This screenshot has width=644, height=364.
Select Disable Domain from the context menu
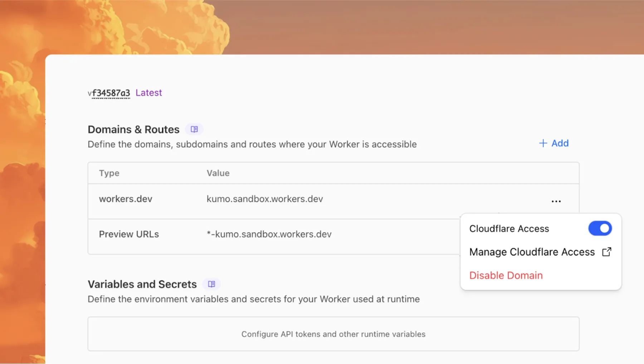pyautogui.click(x=506, y=275)
